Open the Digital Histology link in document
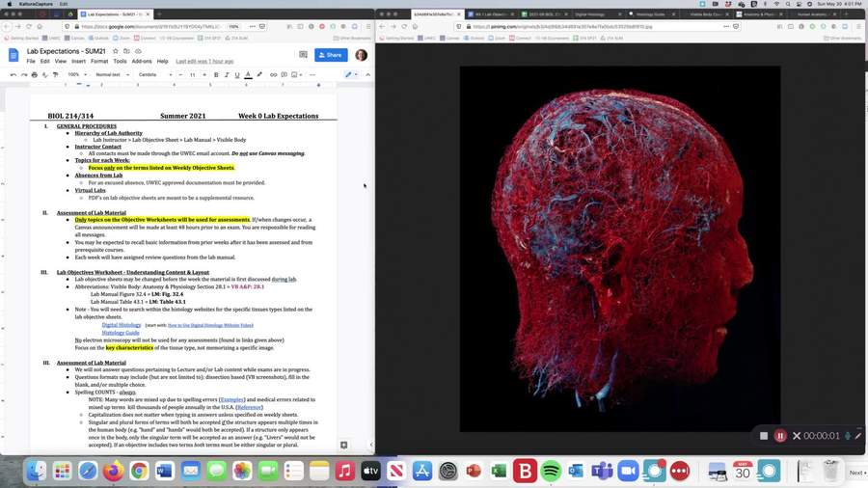The height and width of the screenshot is (488, 868). 122,325
